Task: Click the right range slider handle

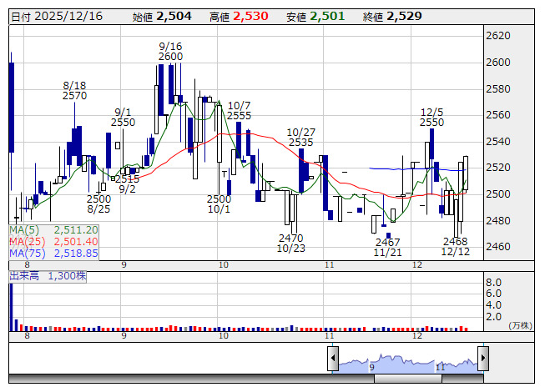Action: (482, 359)
